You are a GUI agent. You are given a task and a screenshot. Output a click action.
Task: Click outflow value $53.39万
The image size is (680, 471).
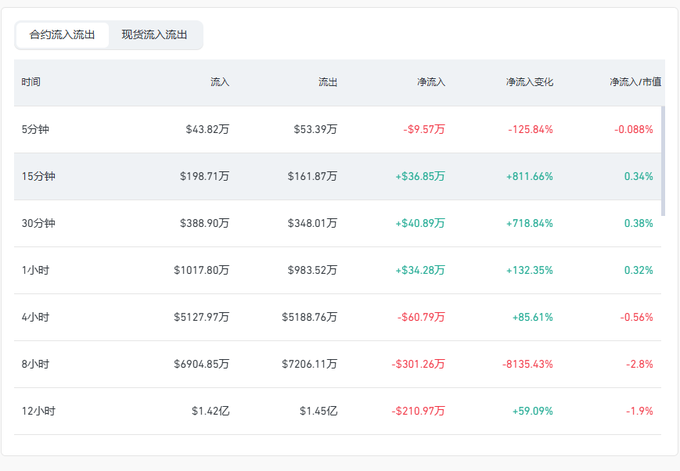coord(315,129)
